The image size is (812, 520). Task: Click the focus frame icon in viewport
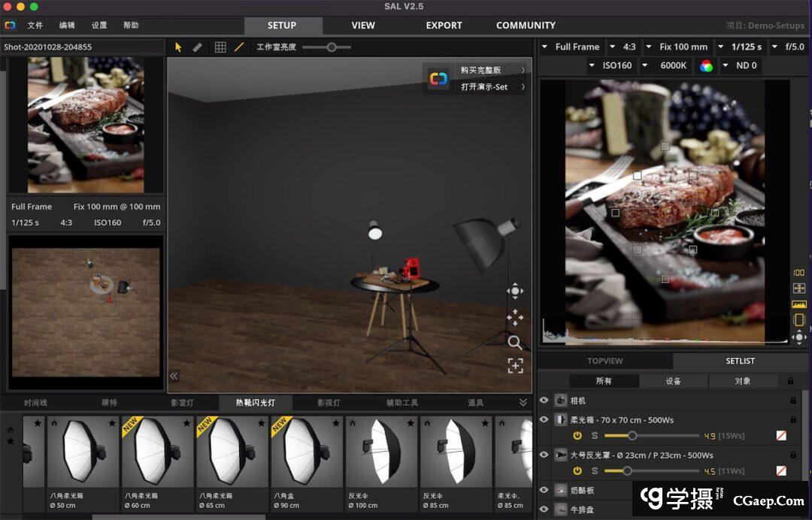click(x=515, y=366)
